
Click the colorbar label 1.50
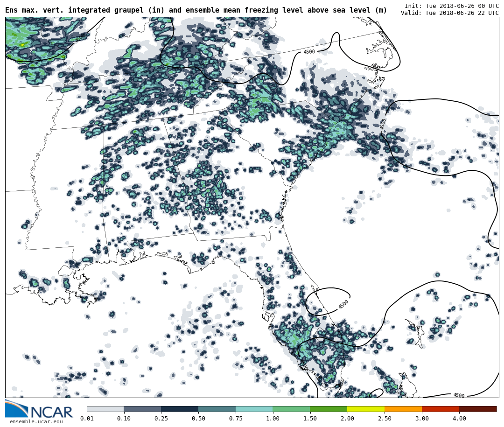(x=310, y=418)
